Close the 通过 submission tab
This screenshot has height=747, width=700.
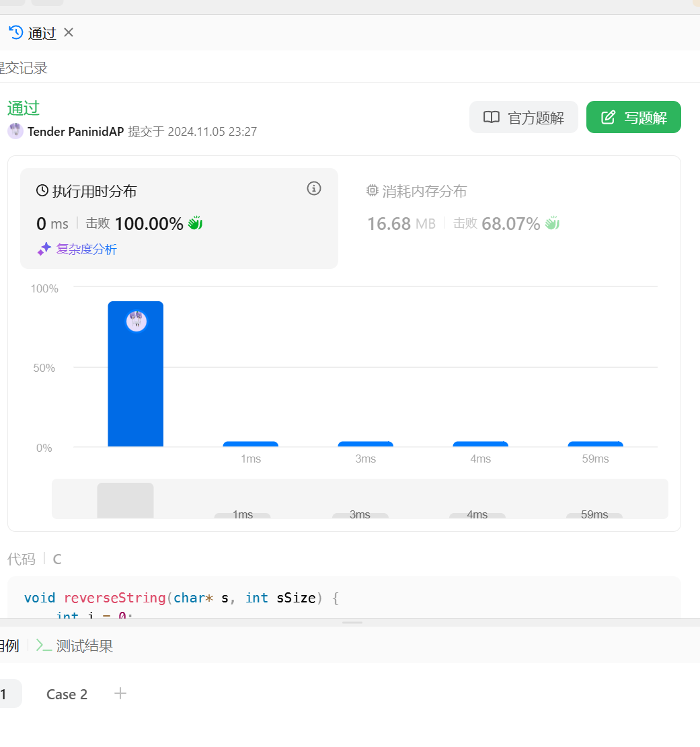pos(69,32)
